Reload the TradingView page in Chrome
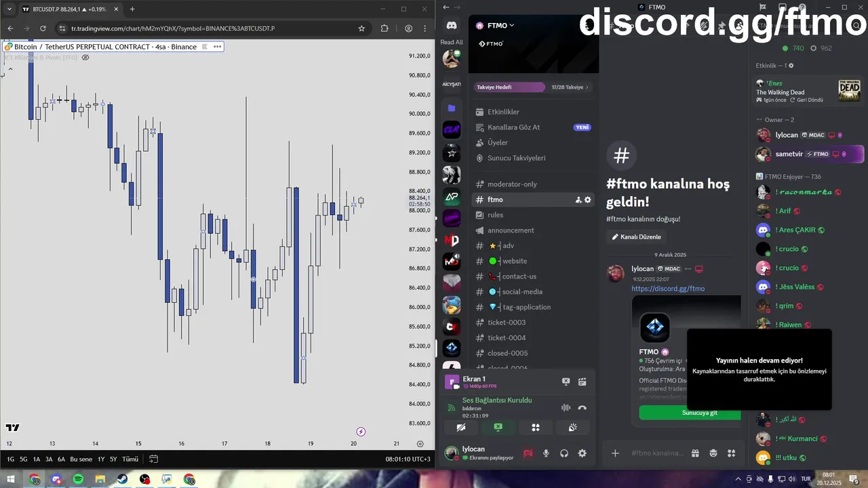Viewport: 868px width, 488px height. [x=43, y=28]
